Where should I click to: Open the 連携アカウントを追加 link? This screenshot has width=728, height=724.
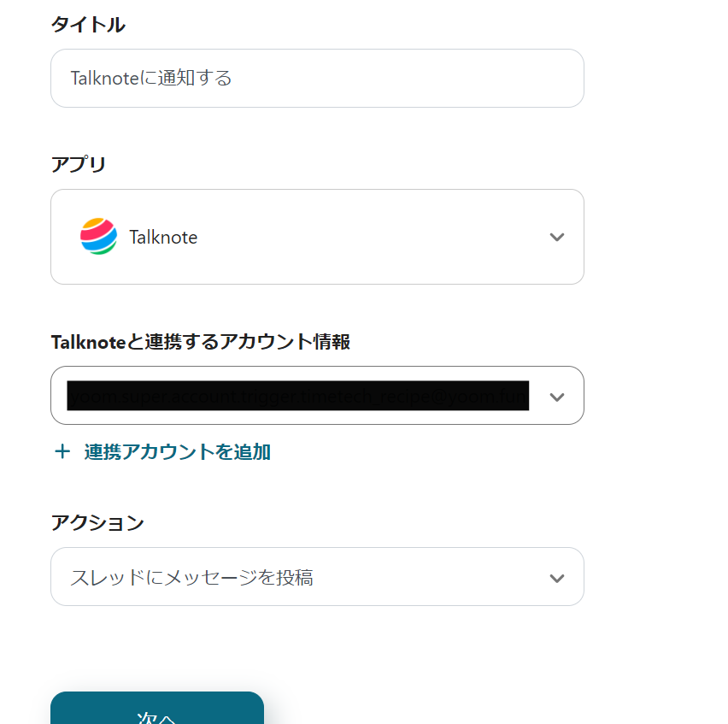177,451
